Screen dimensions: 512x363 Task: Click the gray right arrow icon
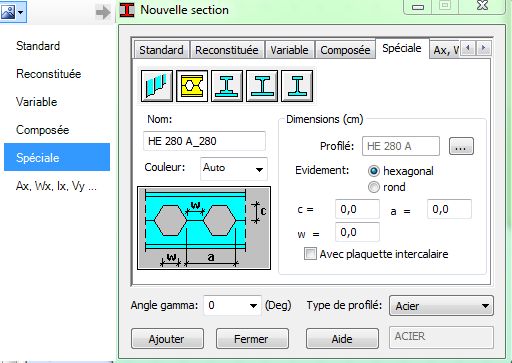[x=103, y=13]
